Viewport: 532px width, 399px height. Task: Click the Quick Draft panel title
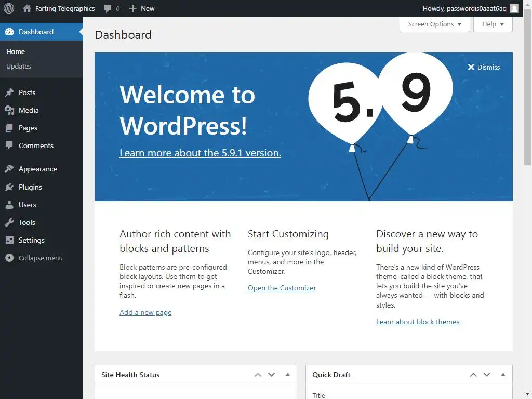point(331,375)
